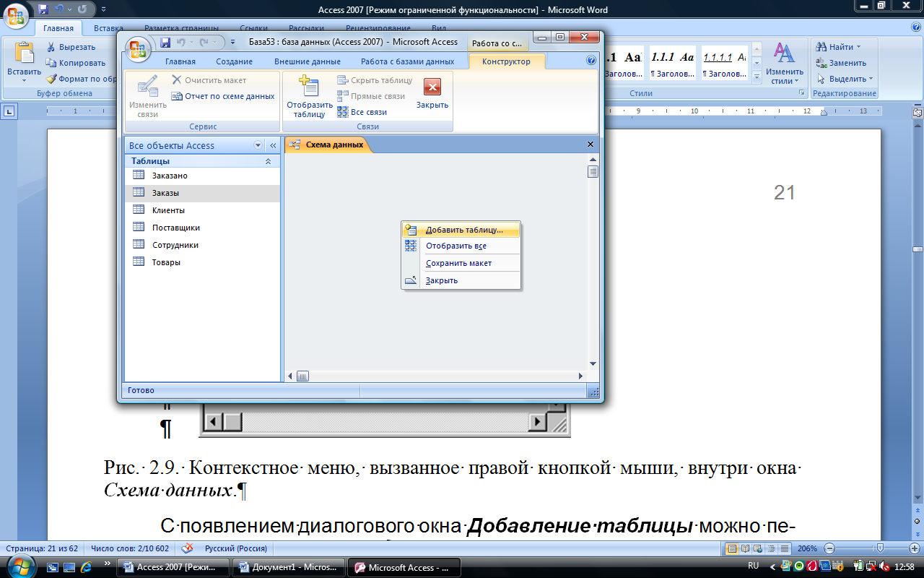Screen dimensions: 924x578
Task: Click the Word ruler toggle above scrollbar
Action: 918,112
